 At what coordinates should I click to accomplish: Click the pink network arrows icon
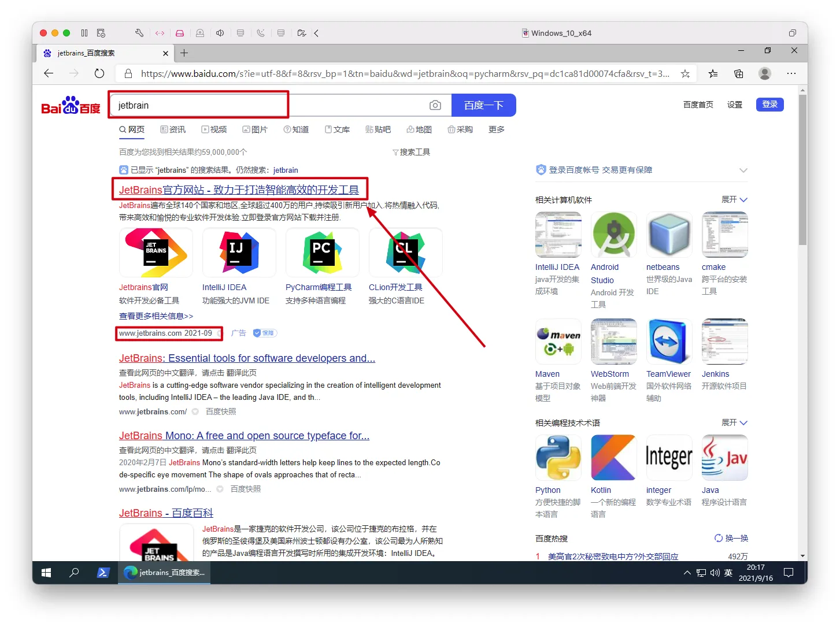click(x=160, y=33)
